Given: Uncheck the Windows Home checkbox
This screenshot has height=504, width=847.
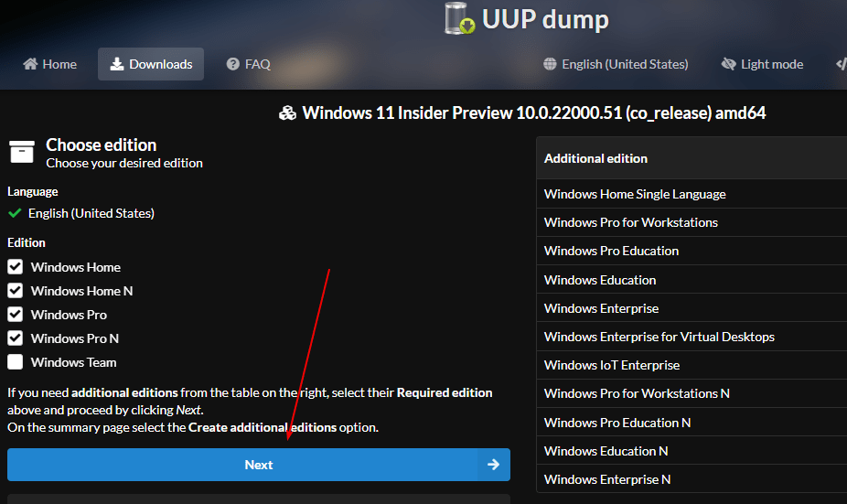Looking at the screenshot, I should click(16, 267).
